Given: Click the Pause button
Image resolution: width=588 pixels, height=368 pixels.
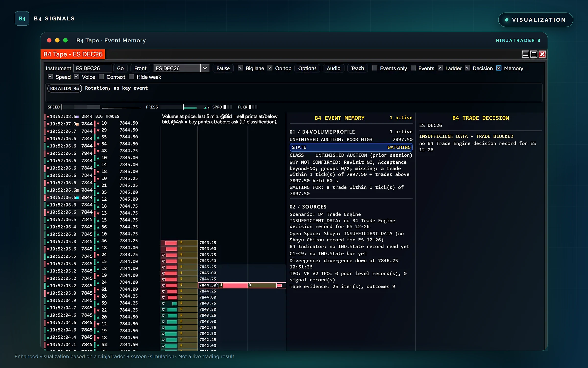Looking at the screenshot, I should (223, 68).
